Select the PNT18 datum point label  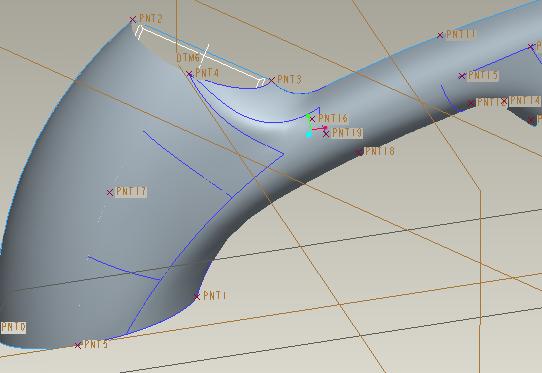[x=380, y=151]
